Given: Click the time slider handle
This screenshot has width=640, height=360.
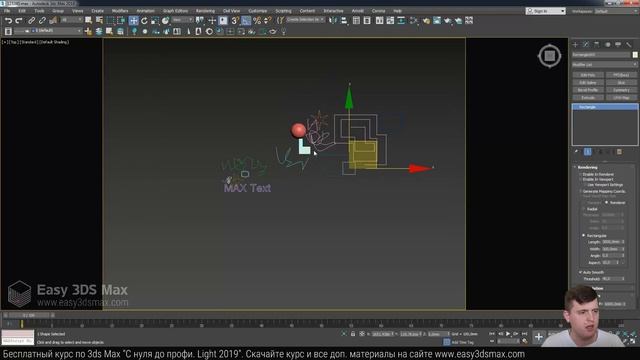Looking at the screenshot, I should point(30,316).
